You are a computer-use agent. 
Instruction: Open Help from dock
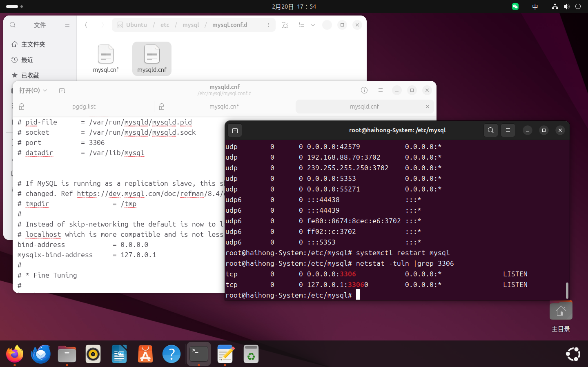[x=171, y=354]
